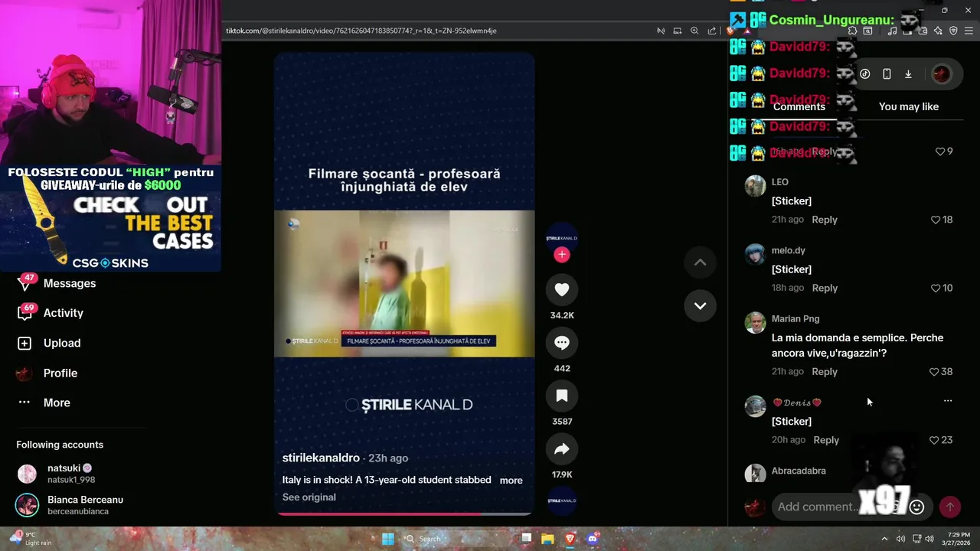The width and height of the screenshot is (980, 551).
Task: Open the Get App phone icon
Action: tap(887, 74)
